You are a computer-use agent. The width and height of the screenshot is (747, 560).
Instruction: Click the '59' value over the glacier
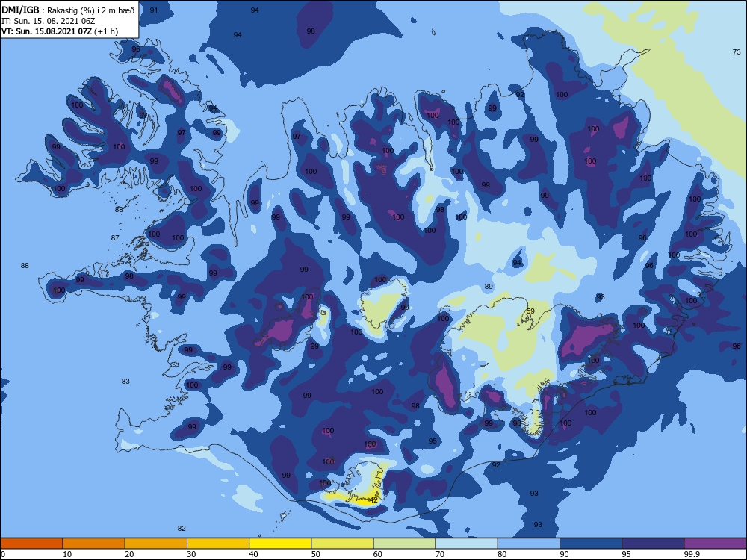[x=530, y=311]
